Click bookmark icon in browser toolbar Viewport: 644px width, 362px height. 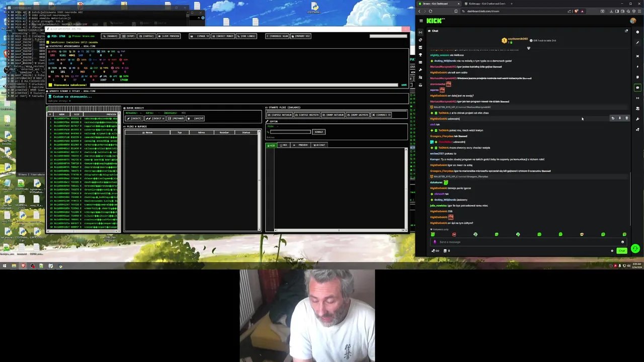456,11
